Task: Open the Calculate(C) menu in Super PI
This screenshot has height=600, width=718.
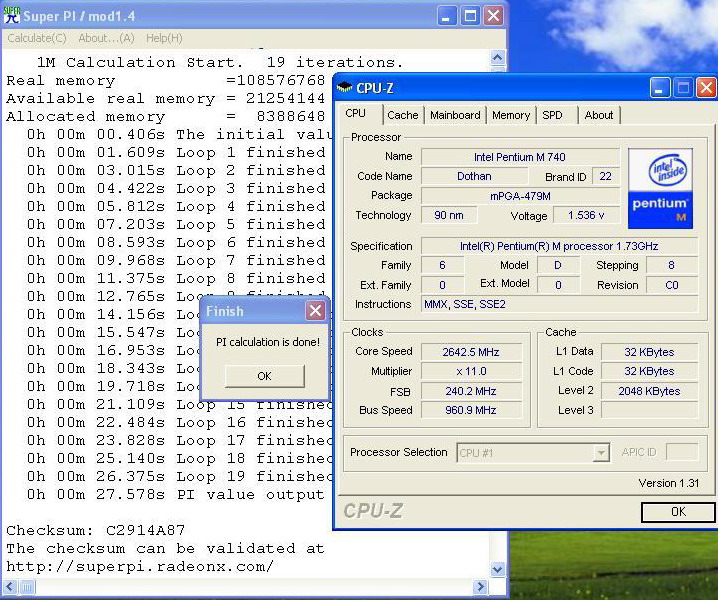Action: pyautogui.click(x=37, y=38)
